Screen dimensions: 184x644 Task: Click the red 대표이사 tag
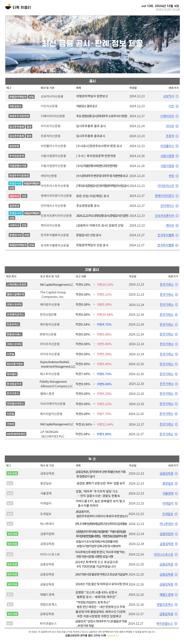14,196
